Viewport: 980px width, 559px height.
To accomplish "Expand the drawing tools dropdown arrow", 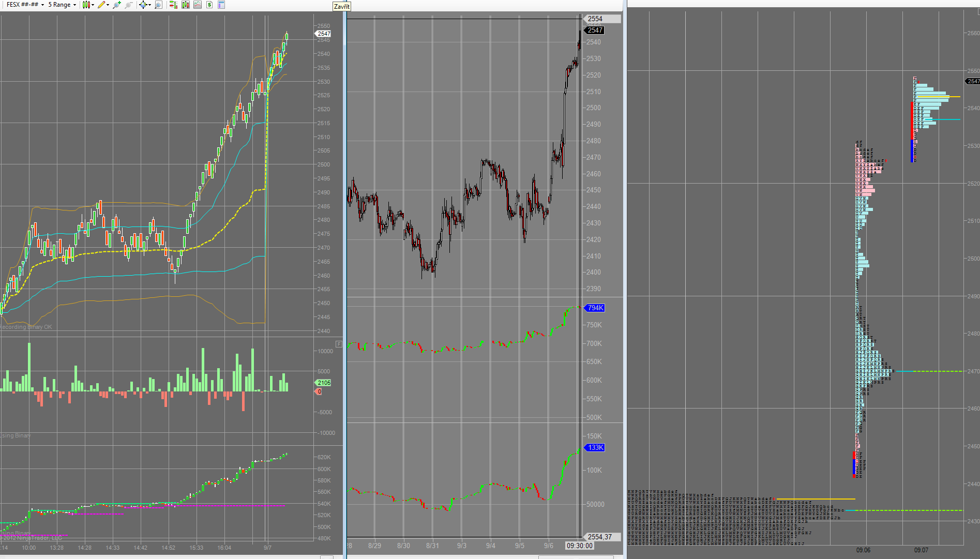I will [x=108, y=5].
